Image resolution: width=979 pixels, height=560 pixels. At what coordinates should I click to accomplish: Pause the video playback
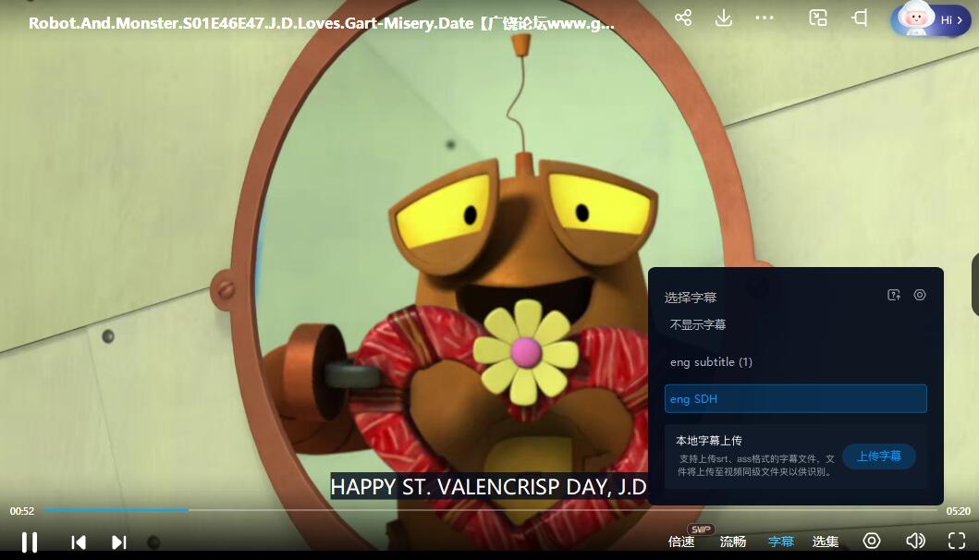[x=30, y=542]
